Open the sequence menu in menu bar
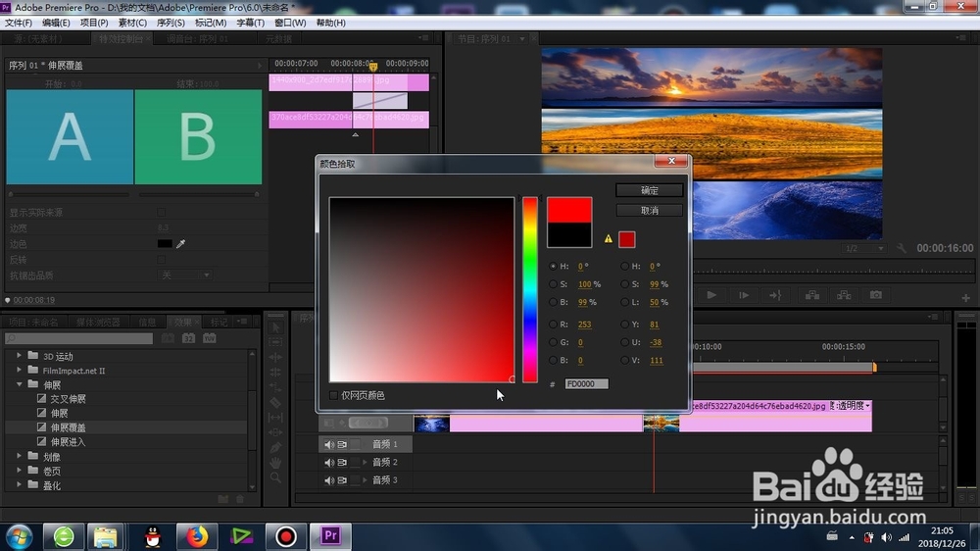Image resolution: width=980 pixels, height=551 pixels. (171, 23)
